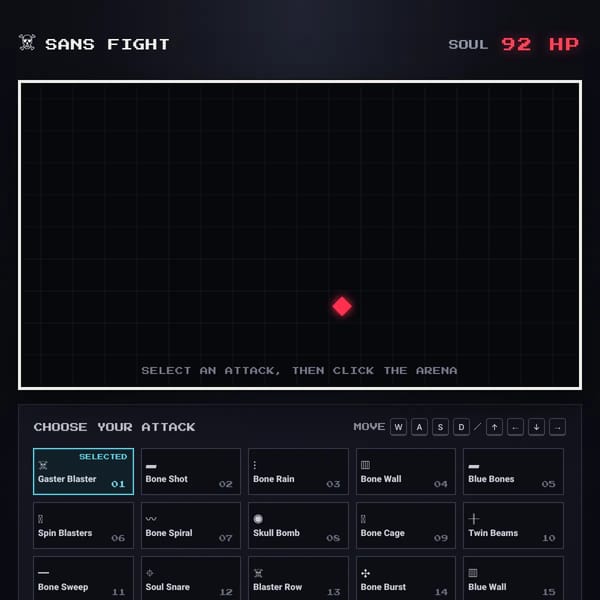600x600 pixels.
Task: Click the skull logo beside Sans Fight
Action: pyautogui.click(x=27, y=42)
